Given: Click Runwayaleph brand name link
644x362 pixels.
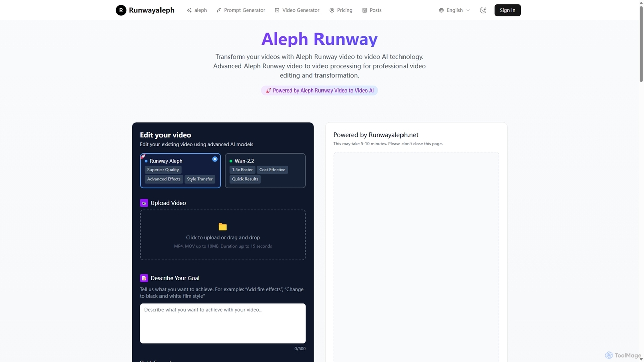Looking at the screenshot, I should click(151, 10).
